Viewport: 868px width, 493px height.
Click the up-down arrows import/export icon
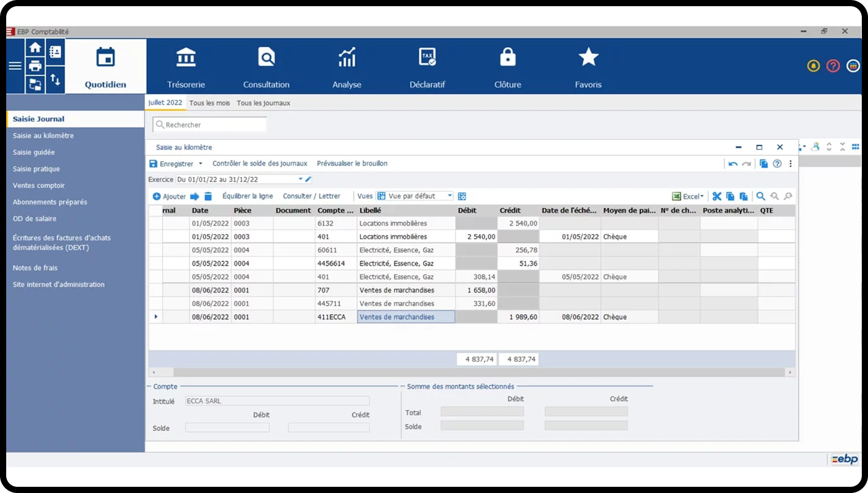[x=55, y=79]
